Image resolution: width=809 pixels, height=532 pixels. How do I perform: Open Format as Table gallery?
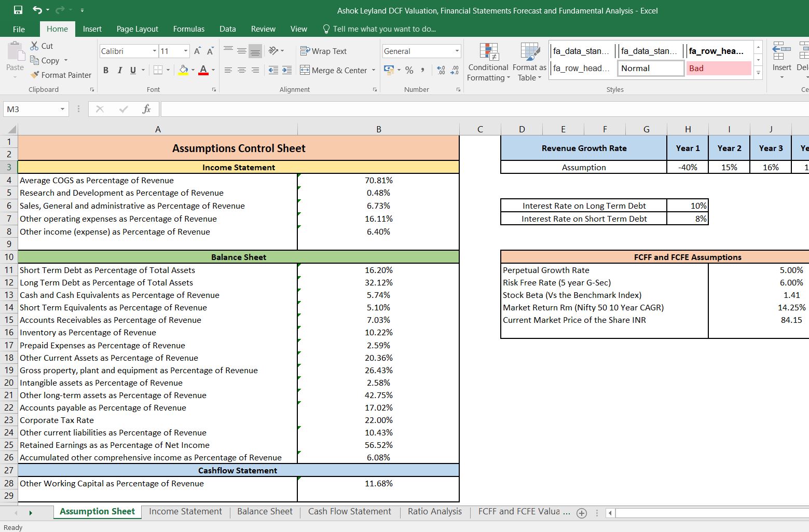[x=529, y=62]
